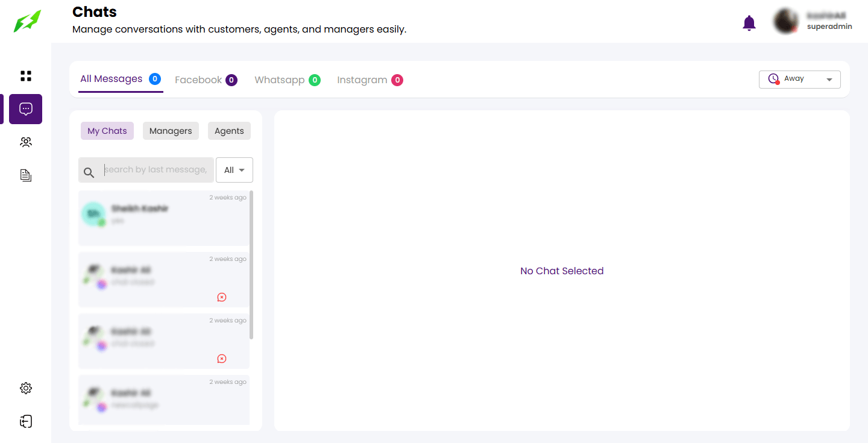Switch to the Facebook tab

198,80
